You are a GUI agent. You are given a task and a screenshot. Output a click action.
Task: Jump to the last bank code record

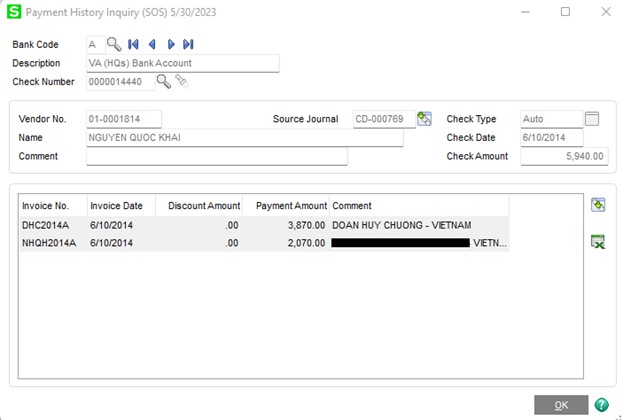(188, 44)
